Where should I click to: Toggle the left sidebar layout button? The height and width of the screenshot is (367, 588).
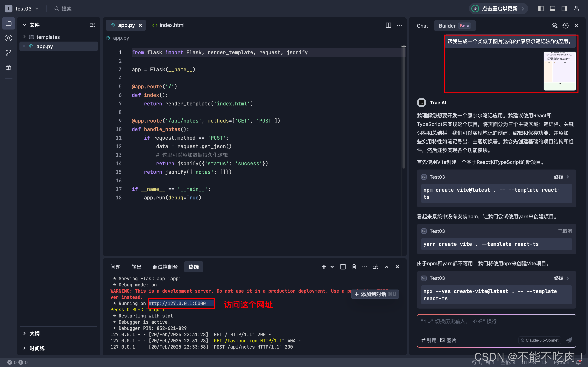pos(541,9)
